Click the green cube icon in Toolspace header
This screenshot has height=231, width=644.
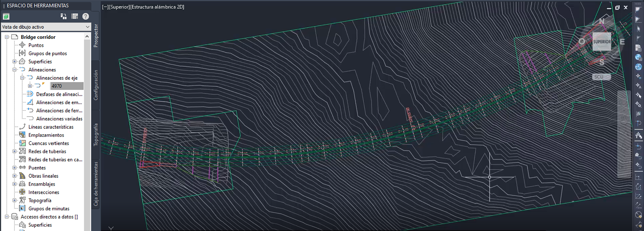tap(6, 16)
